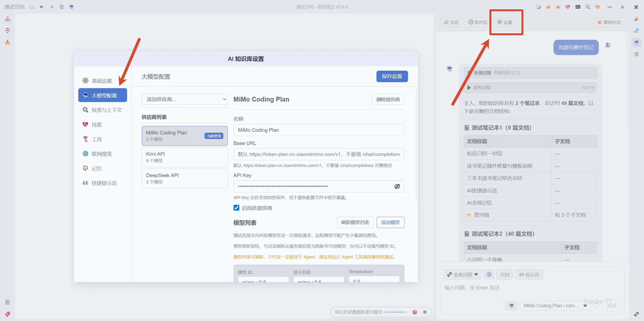
Task: Go back with the left arrow icon
Action: pos(42,7)
